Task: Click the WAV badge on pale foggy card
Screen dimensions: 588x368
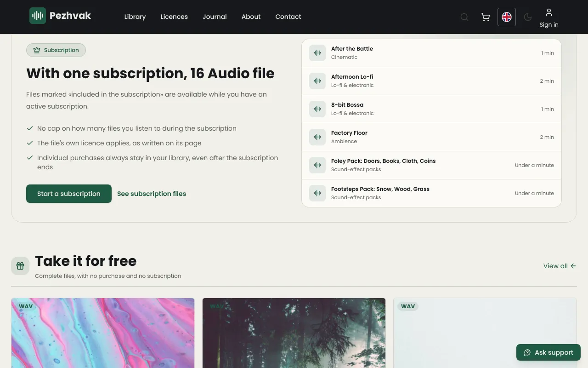Action: click(408, 306)
